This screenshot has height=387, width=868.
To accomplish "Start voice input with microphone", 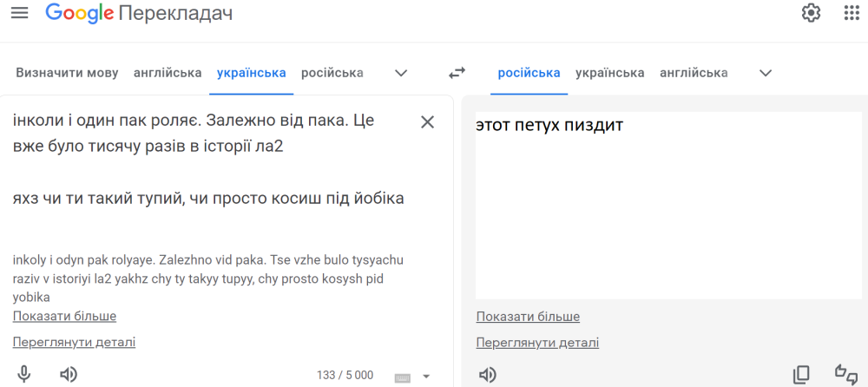I will (x=24, y=374).
